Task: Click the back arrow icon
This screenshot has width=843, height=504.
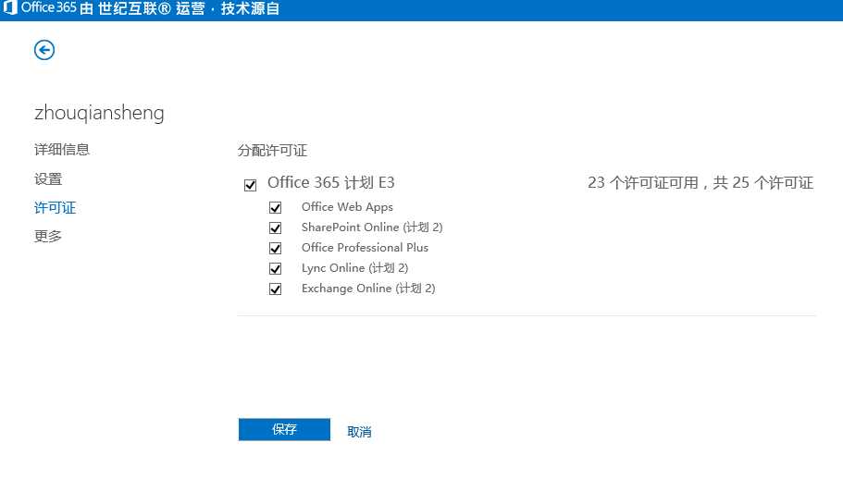Action: pyautogui.click(x=44, y=50)
